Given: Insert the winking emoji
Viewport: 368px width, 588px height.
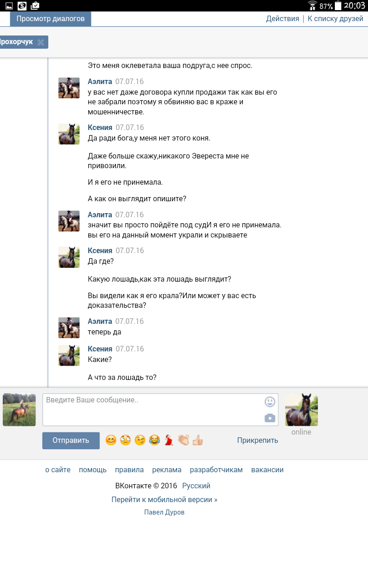Looking at the screenshot, I should pos(140,440).
